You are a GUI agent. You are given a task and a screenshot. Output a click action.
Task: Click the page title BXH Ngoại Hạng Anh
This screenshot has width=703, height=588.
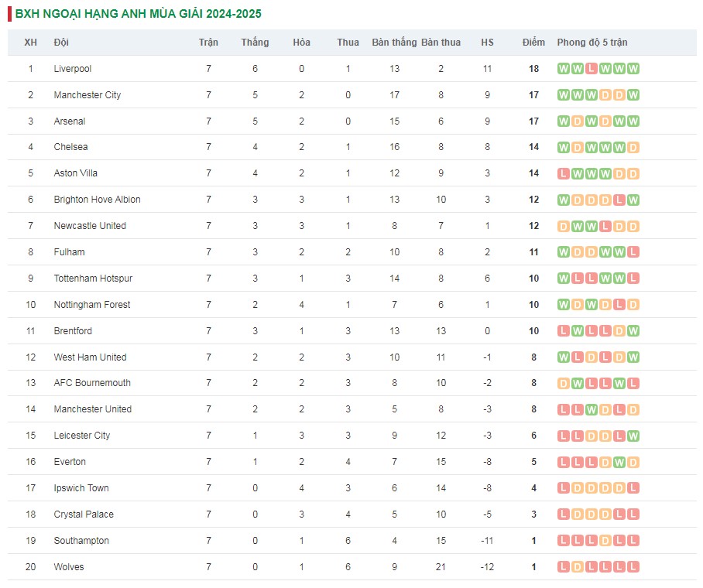(138, 13)
